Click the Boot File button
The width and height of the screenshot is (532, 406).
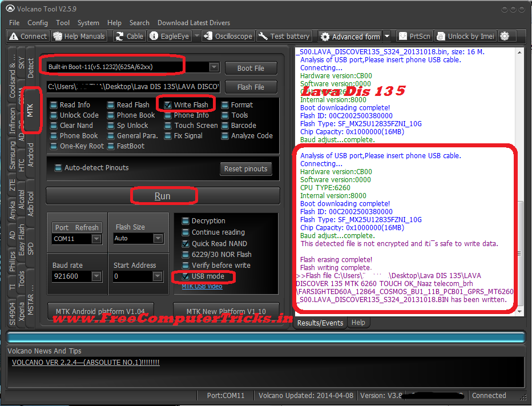(x=251, y=68)
